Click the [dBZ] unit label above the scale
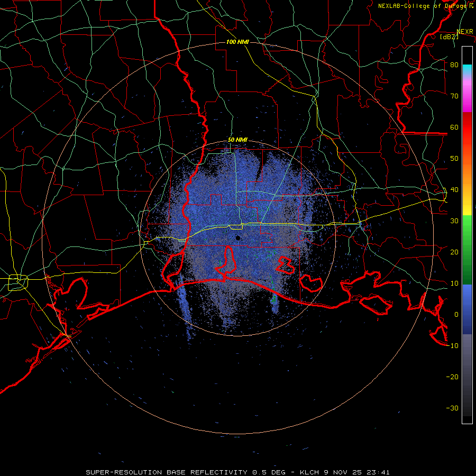The image size is (476, 476). click(x=449, y=36)
